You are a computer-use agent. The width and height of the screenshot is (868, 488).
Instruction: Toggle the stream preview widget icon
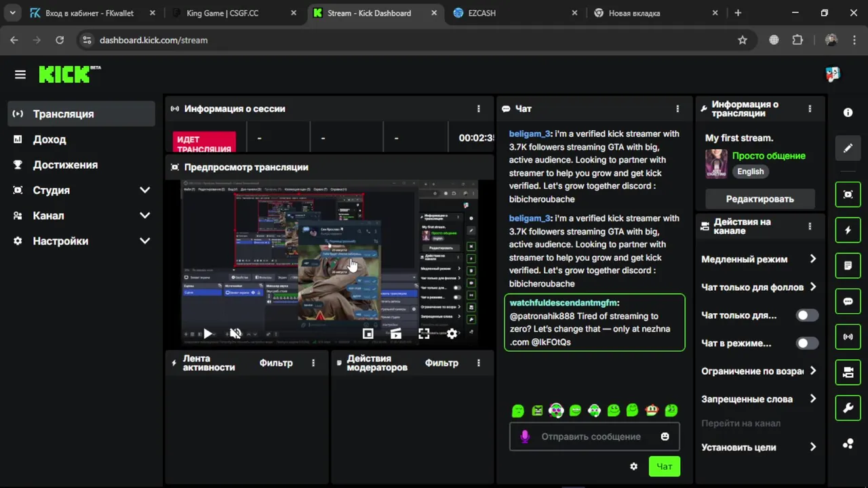tap(848, 195)
